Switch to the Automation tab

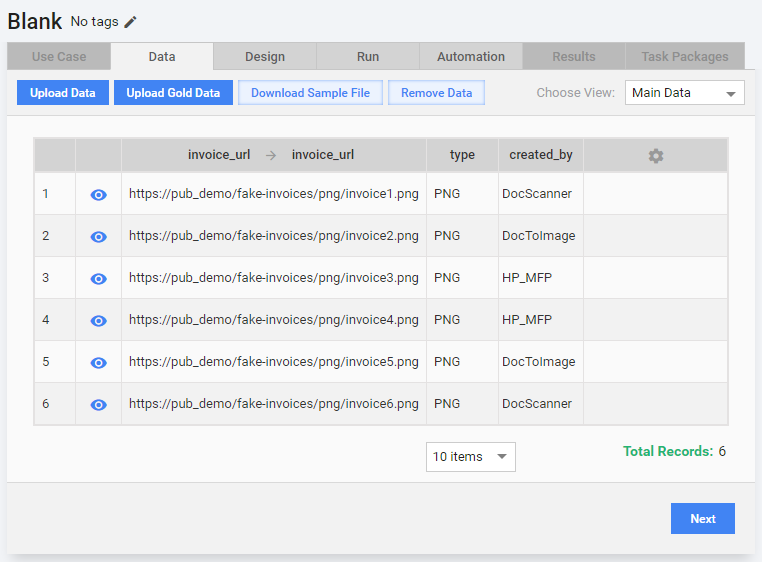coord(471,56)
